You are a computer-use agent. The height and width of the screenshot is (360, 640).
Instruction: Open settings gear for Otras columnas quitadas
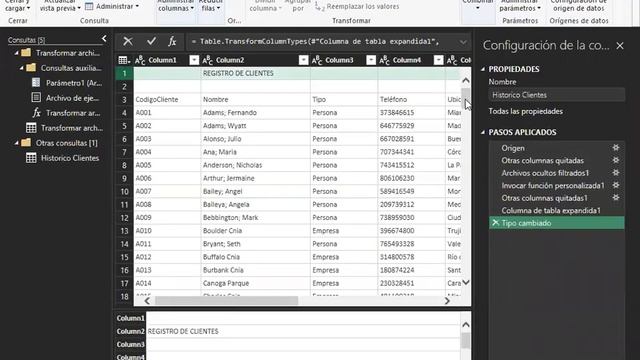click(616, 160)
